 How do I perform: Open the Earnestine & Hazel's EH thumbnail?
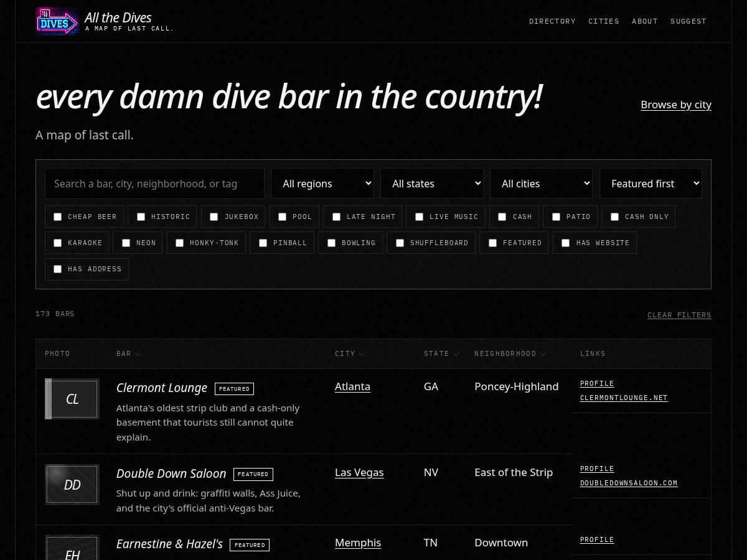[x=72, y=548]
